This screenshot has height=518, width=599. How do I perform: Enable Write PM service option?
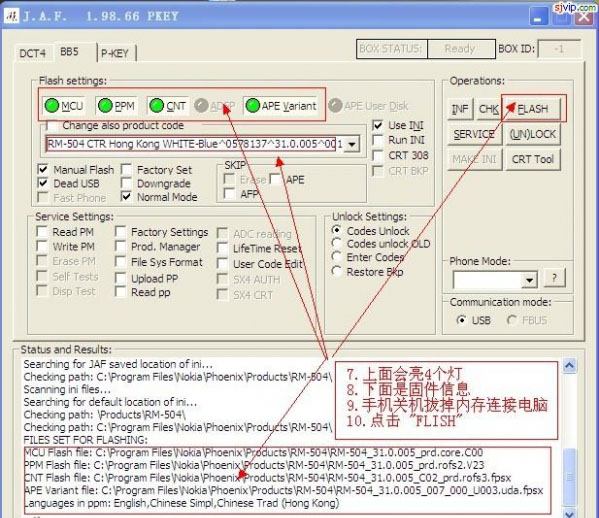[42, 246]
